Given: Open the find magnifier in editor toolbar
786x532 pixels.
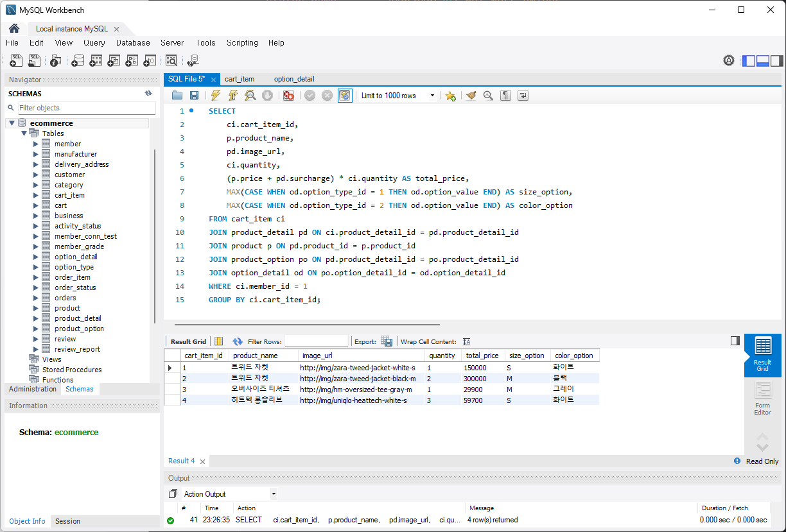Looking at the screenshot, I should pos(488,96).
